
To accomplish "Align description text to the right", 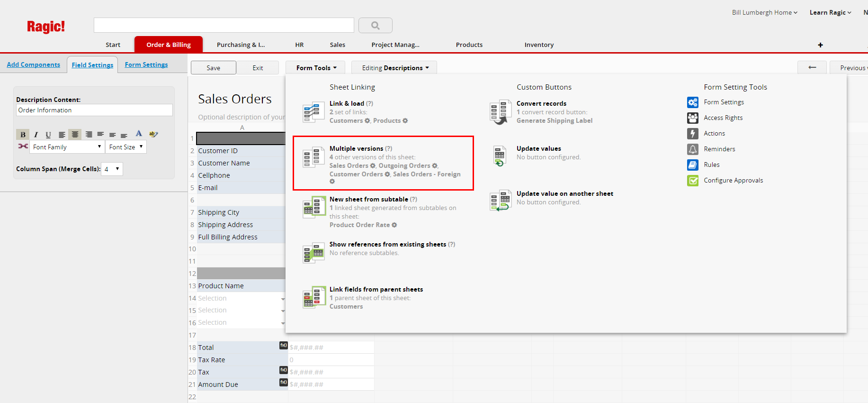I will coord(89,135).
